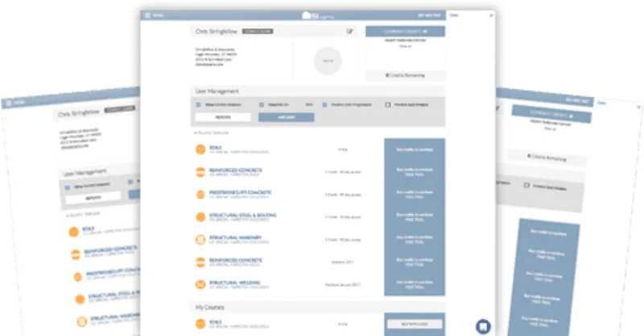Click the topmost Buy credits button, right window

(x=548, y=232)
